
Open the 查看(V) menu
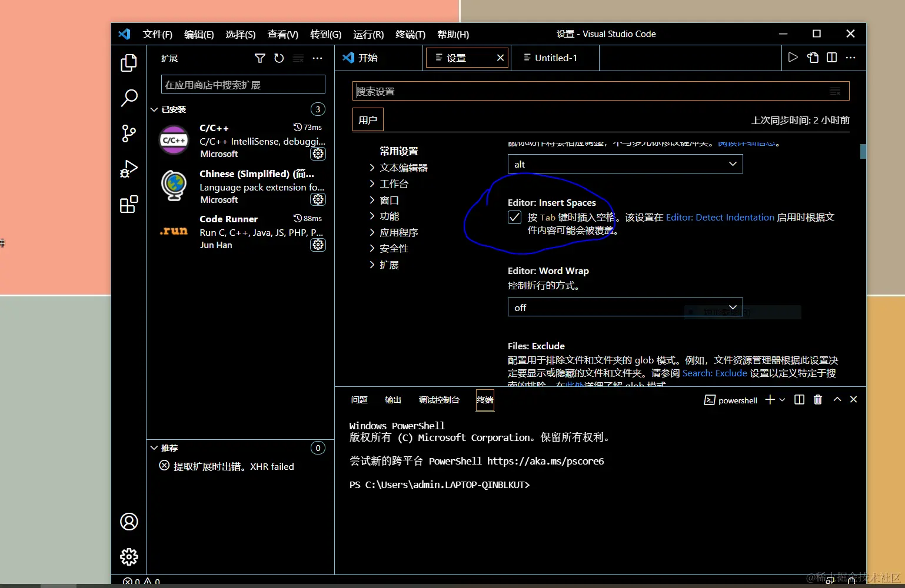pyautogui.click(x=283, y=34)
